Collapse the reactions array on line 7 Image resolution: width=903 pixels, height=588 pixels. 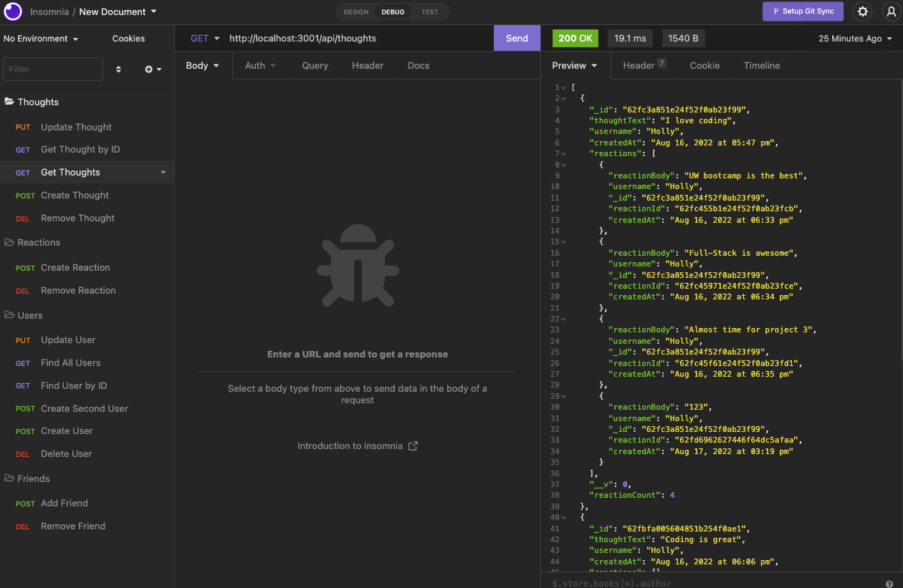564,153
